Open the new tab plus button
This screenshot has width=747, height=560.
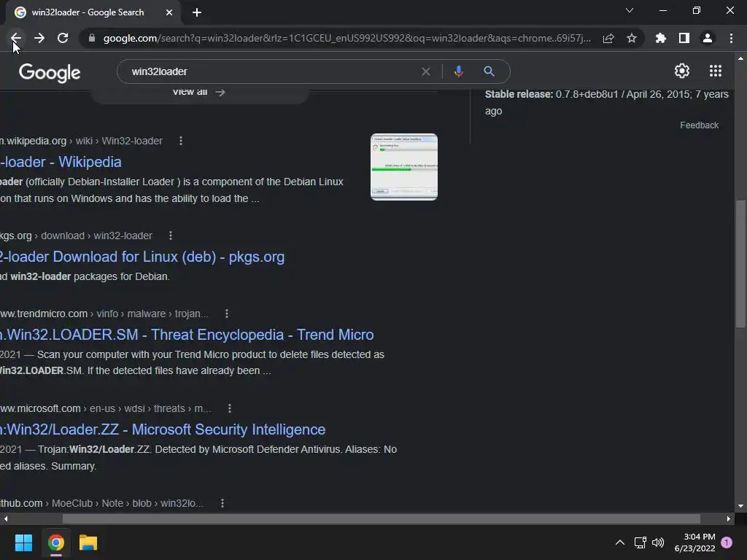coord(197,12)
